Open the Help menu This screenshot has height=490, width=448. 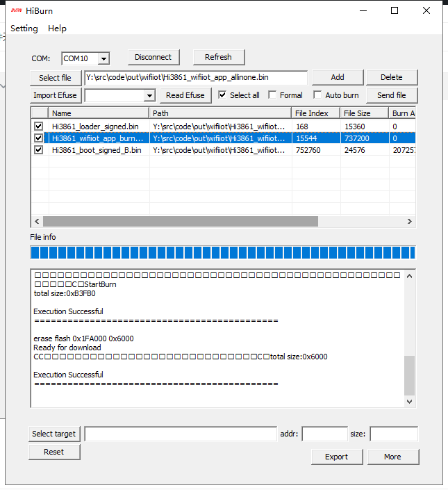point(57,28)
